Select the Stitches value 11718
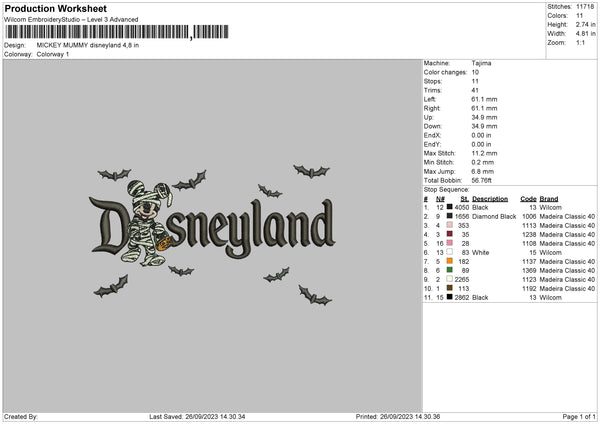This screenshot has height=424, width=600. [x=585, y=7]
